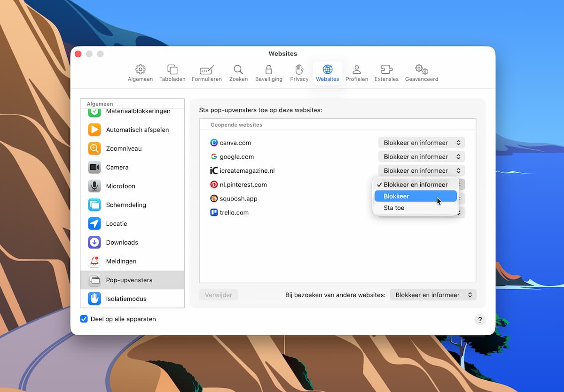Switch to the Tabbladen tab
This screenshot has width=564, height=392.
[x=172, y=73]
